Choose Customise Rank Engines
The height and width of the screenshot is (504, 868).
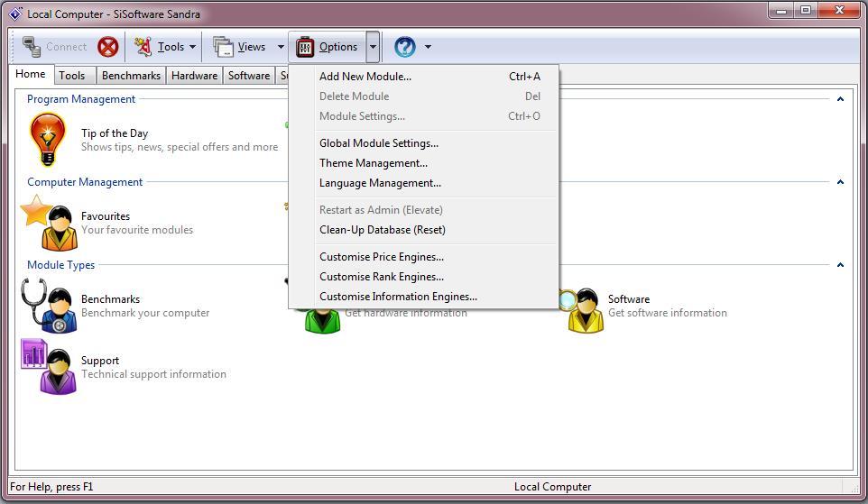tap(423, 277)
